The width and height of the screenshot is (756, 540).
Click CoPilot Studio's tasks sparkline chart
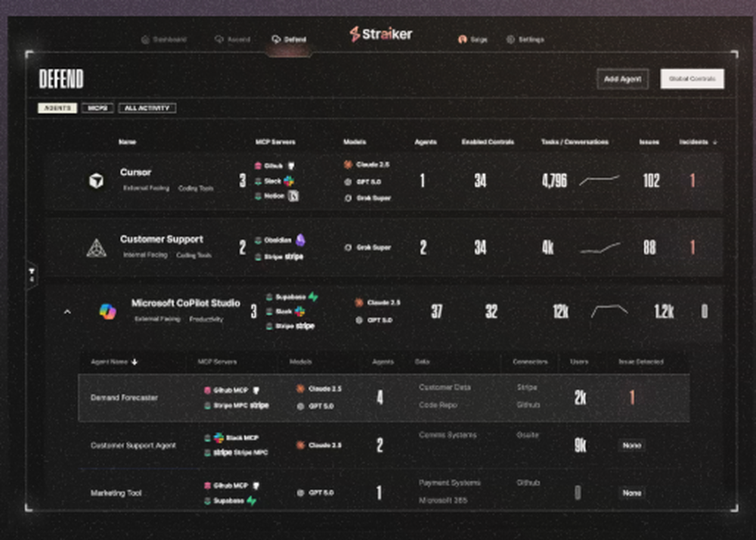(609, 311)
